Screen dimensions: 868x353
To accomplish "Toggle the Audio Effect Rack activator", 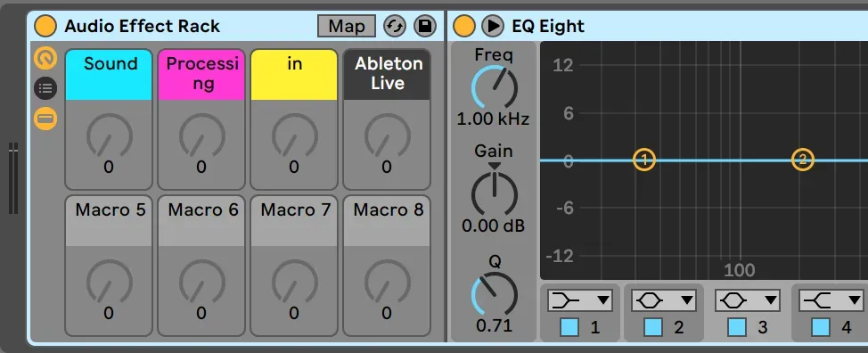I will coord(45,26).
